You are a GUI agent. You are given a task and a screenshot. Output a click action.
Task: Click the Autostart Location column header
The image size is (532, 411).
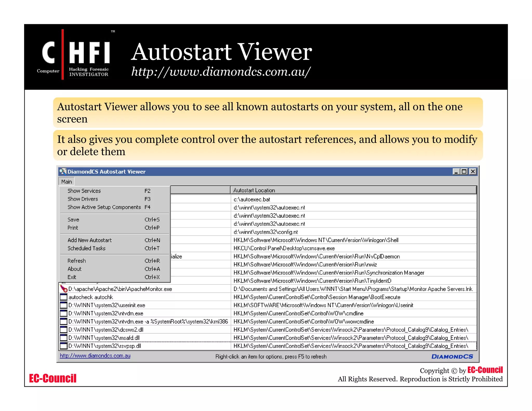(354, 190)
